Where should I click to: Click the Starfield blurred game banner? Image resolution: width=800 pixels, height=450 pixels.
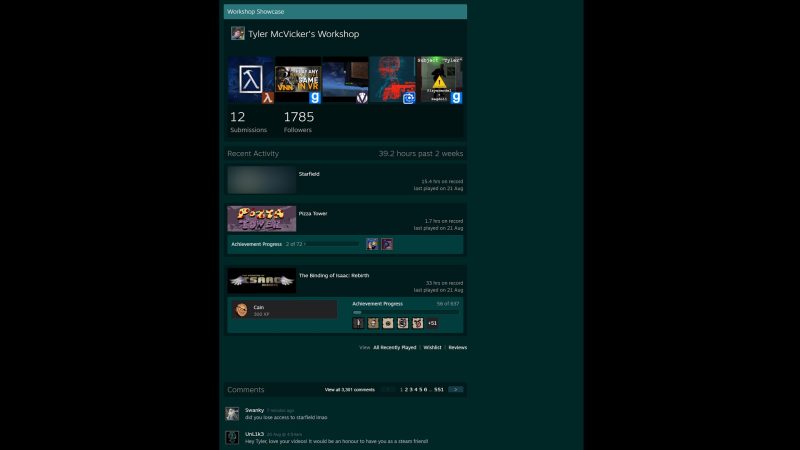tap(262, 180)
